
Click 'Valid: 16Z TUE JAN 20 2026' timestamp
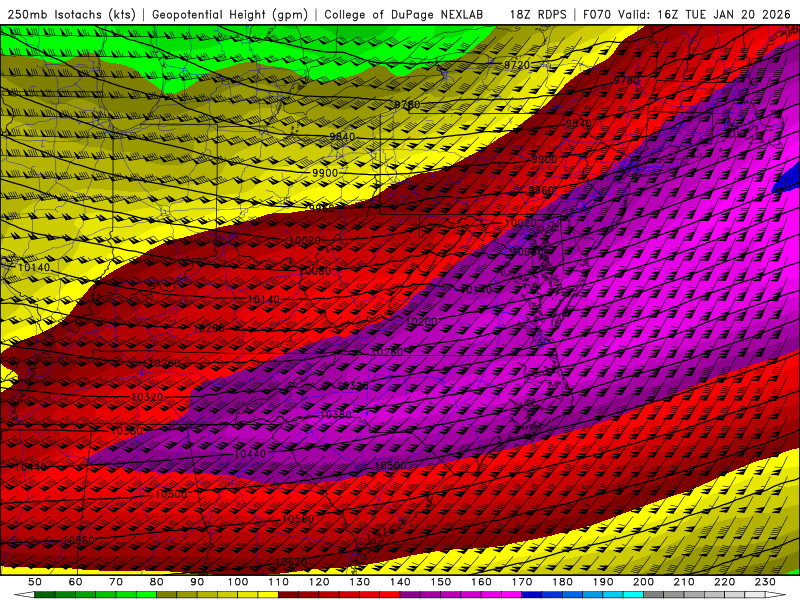(706, 14)
